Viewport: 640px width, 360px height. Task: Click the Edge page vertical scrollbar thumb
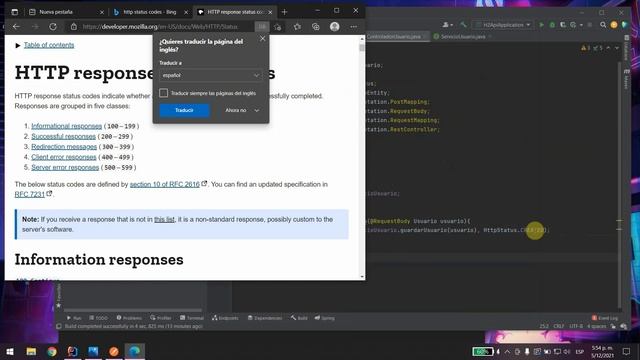[362, 48]
